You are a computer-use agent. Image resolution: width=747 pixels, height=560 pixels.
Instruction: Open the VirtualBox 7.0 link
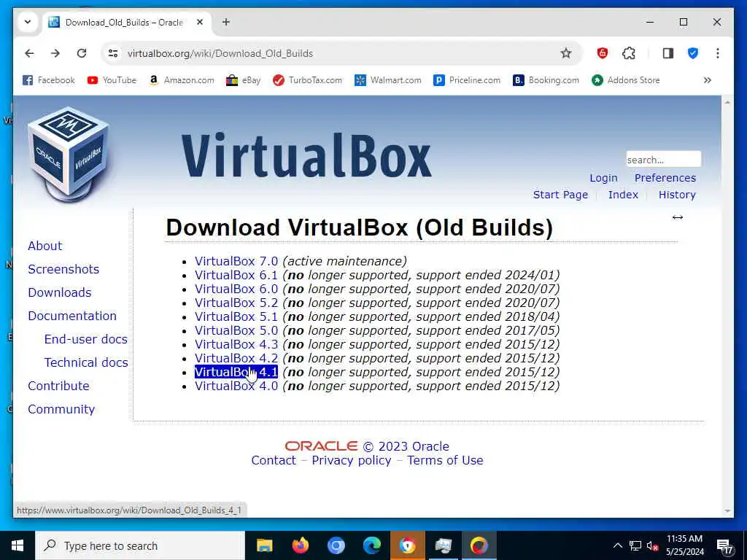[236, 262]
